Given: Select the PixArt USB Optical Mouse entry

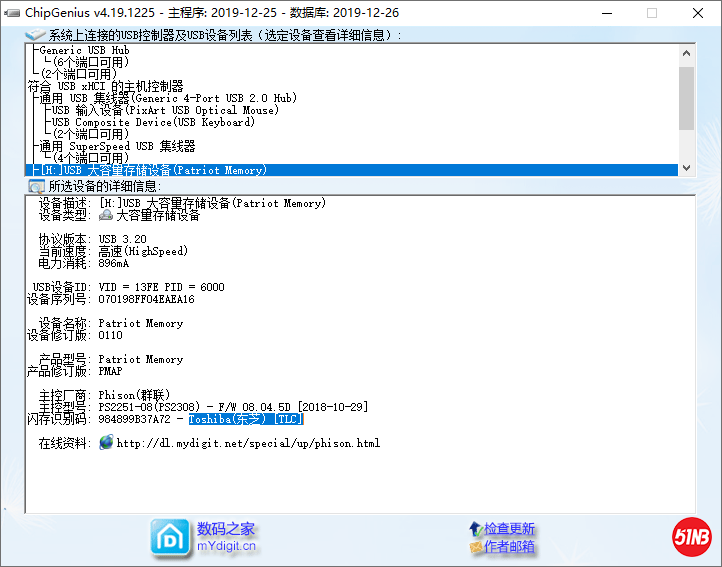Looking at the screenshot, I should (165, 110).
